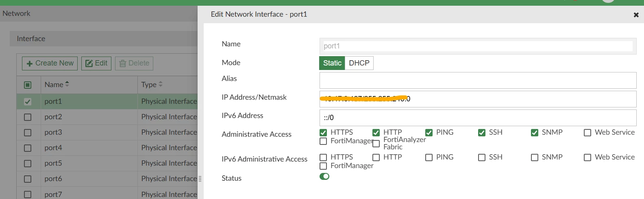Enable FortiAnalyzer Fabric administrative access

point(376,144)
